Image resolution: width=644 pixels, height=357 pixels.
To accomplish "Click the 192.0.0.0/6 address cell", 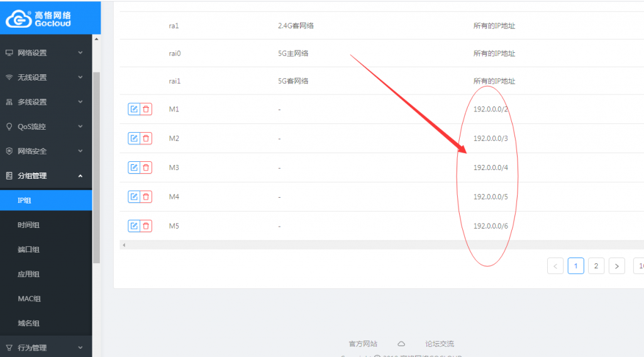I will 491,226.
